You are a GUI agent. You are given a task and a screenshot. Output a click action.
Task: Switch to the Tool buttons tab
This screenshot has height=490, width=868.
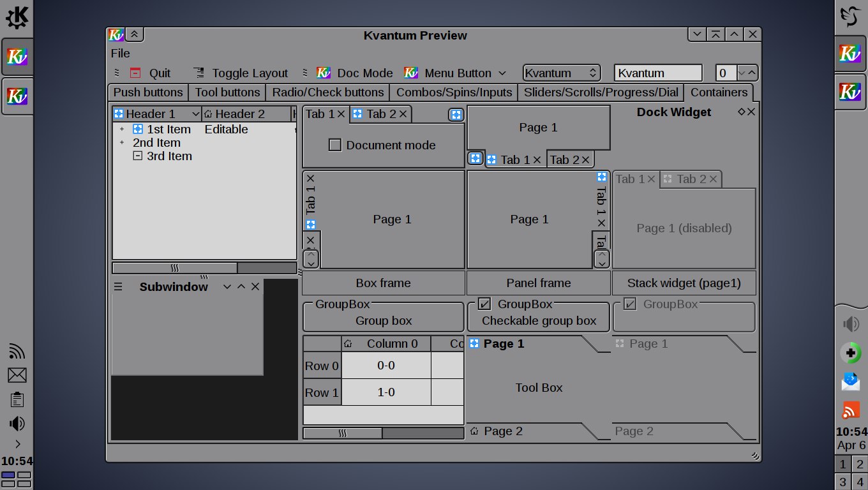(227, 93)
